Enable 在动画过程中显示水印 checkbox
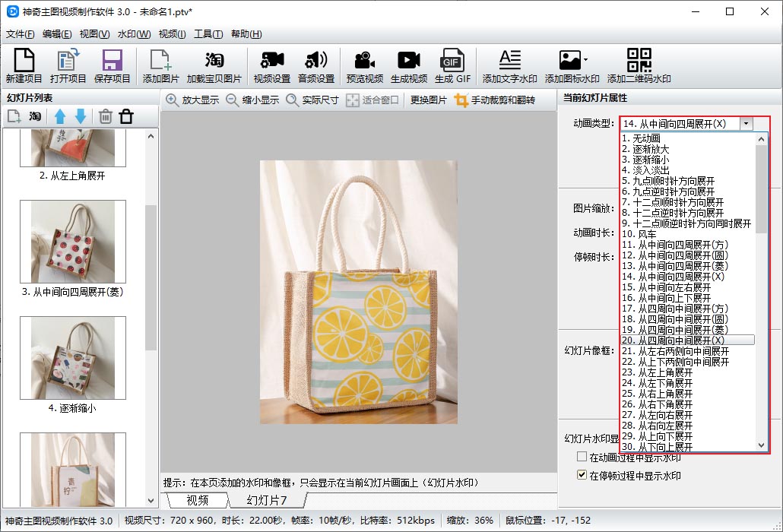The width and height of the screenshot is (783, 532). 582,457
